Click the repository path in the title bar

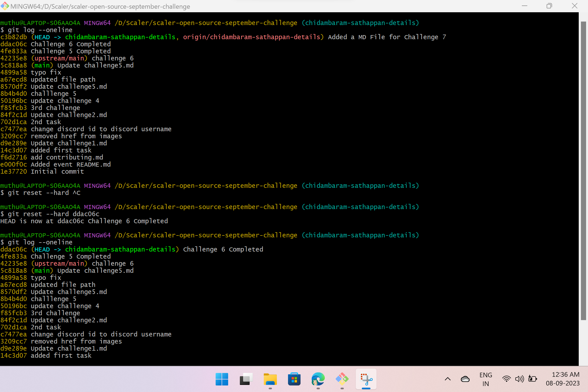coord(100,6)
